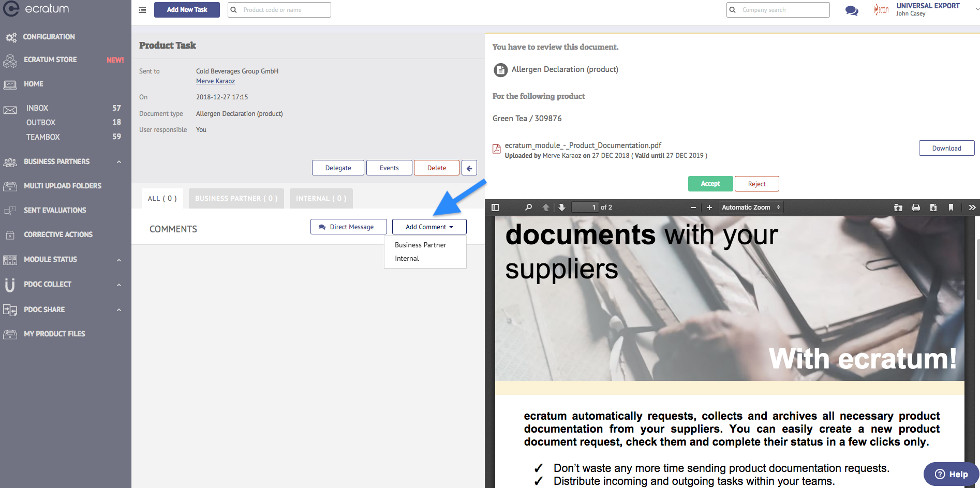
Task: Print the PDF with printer icon
Action: coord(916,208)
